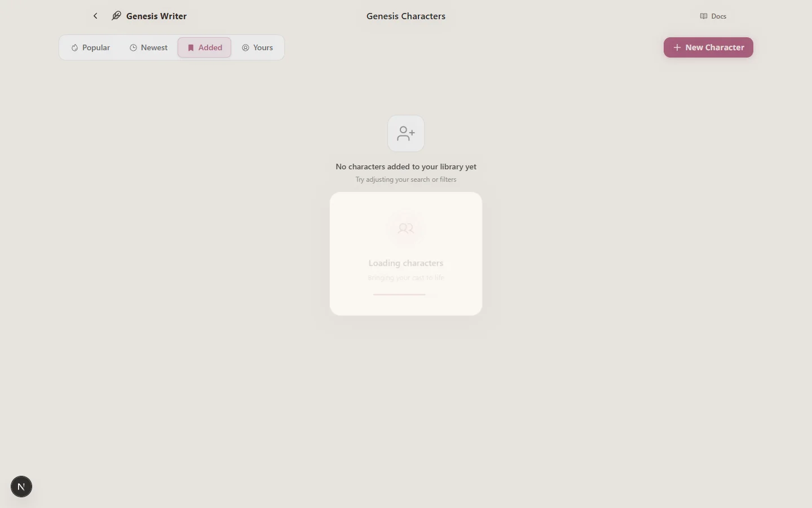This screenshot has height=508, width=812.
Task: Click the plus icon on New Character
Action: coord(677,47)
